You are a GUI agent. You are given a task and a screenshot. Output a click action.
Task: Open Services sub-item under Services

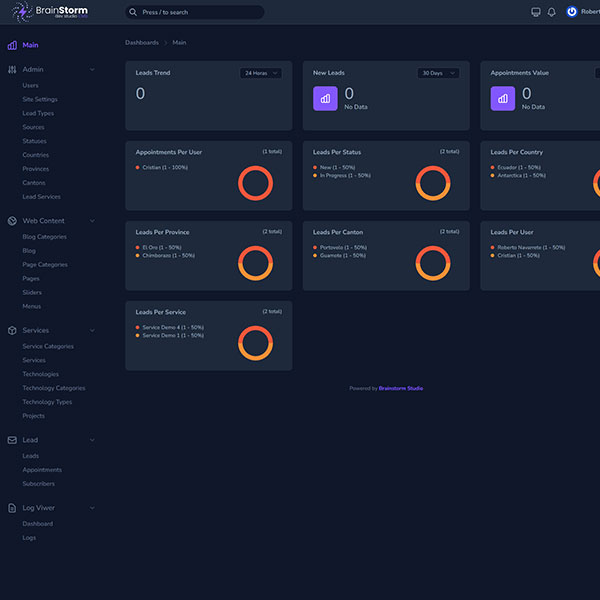tap(34, 360)
